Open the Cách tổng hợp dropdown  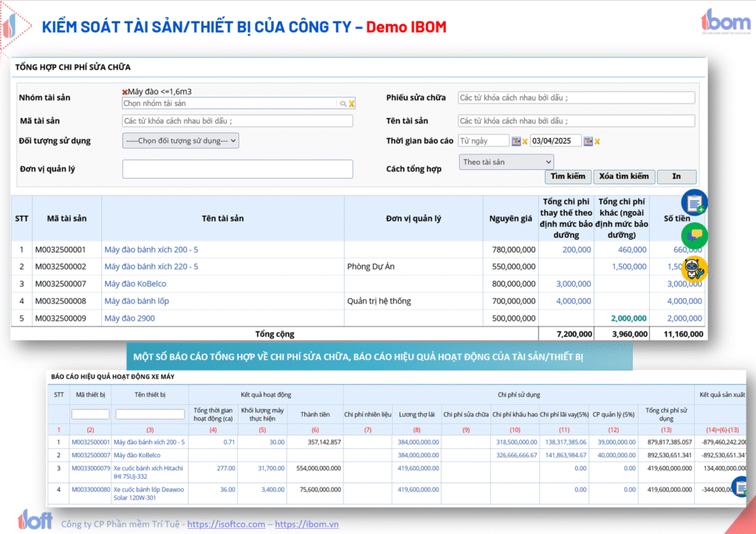pos(506,162)
